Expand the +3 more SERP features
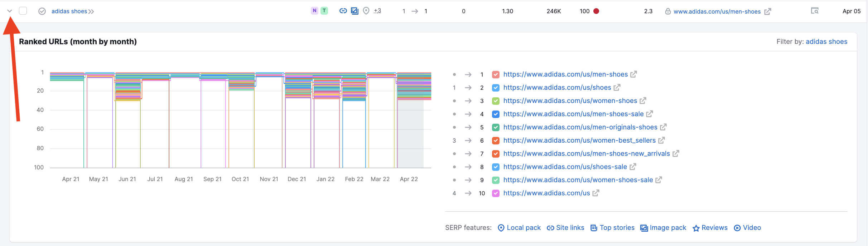This screenshot has height=246, width=868. (x=377, y=11)
